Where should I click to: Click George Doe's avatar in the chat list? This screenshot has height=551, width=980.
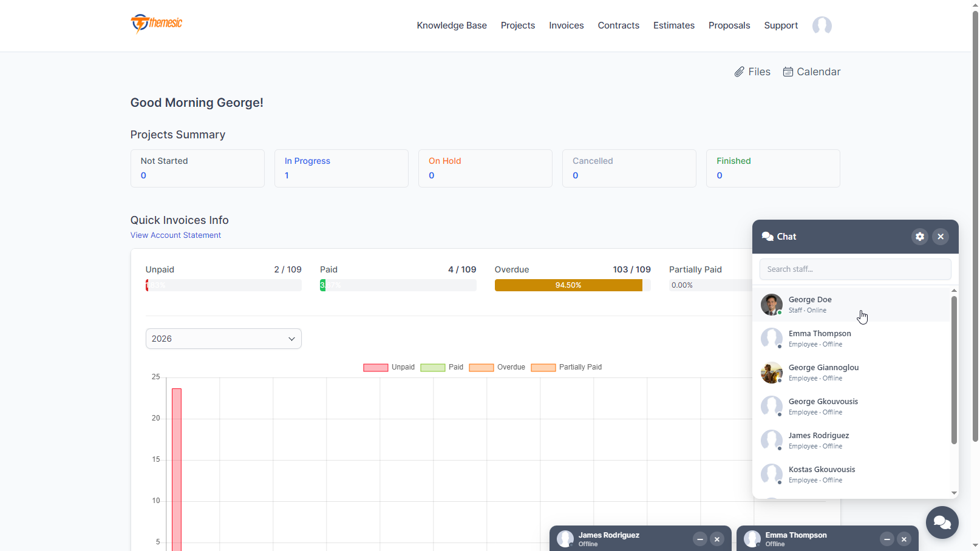click(x=771, y=305)
